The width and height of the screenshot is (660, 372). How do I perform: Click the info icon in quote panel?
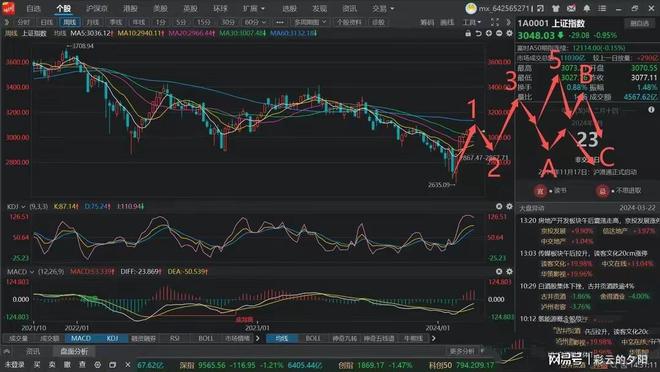click(x=651, y=109)
